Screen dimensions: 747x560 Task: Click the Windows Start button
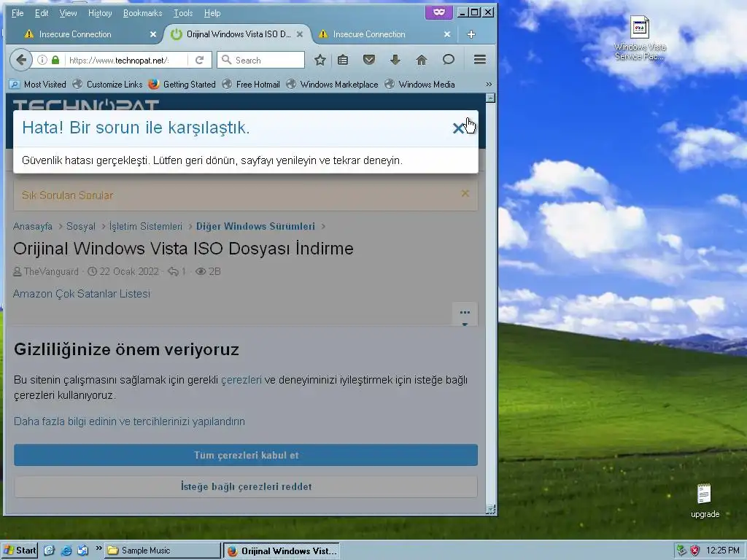coord(20,551)
